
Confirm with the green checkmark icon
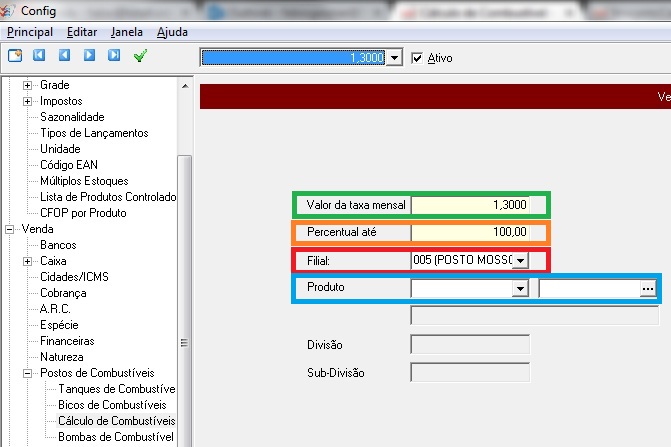coord(140,56)
